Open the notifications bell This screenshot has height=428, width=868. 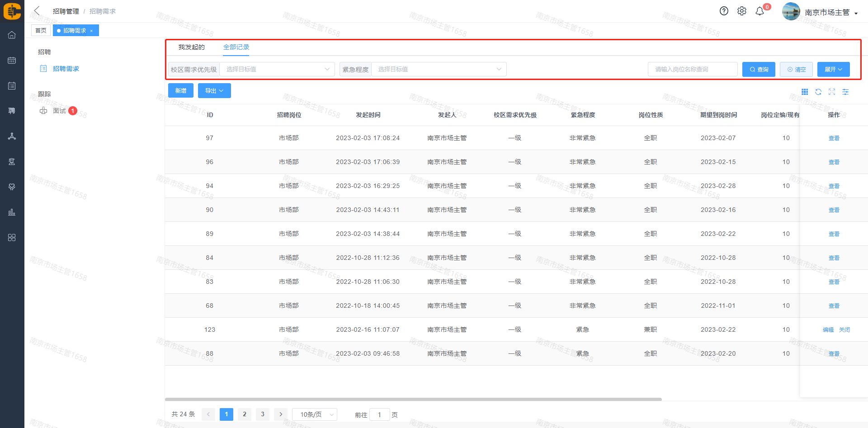[x=760, y=11]
